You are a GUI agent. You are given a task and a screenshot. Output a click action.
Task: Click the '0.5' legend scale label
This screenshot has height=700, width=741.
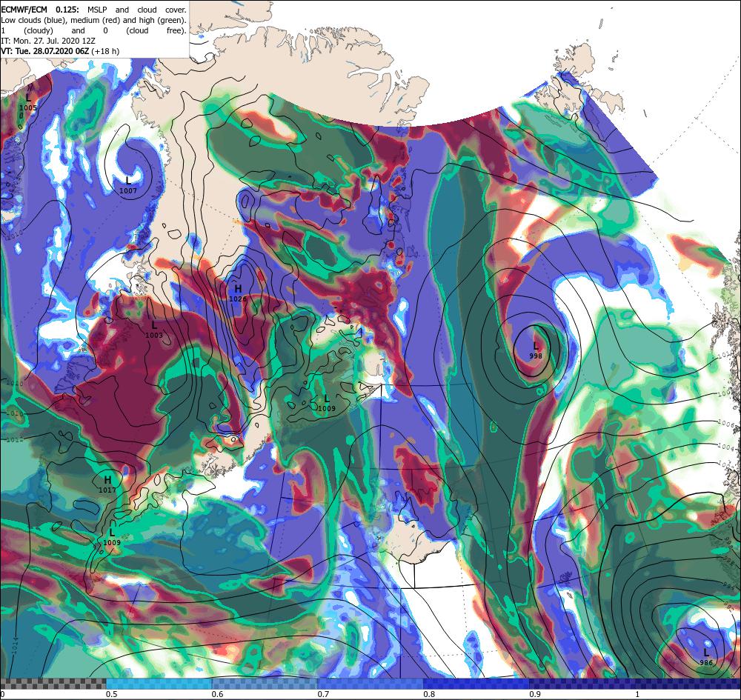(x=112, y=694)
